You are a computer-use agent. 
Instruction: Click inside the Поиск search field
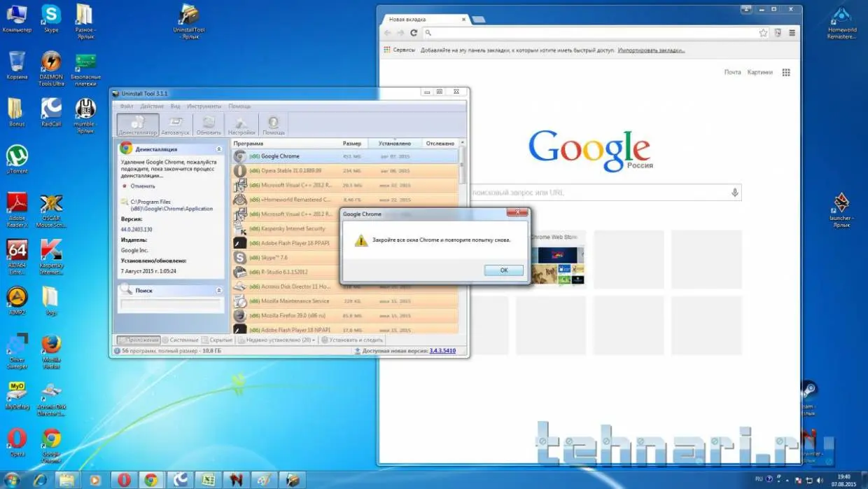coord(171,305)
